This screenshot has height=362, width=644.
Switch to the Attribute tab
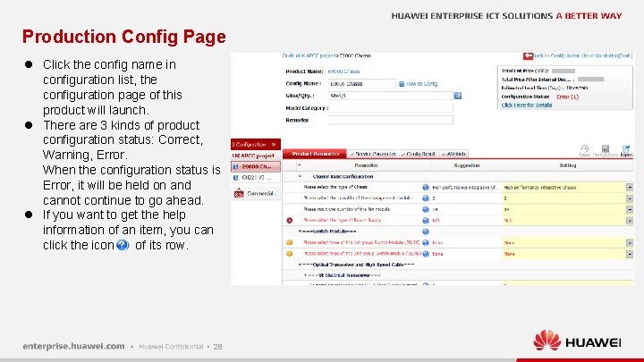(453, 154)
